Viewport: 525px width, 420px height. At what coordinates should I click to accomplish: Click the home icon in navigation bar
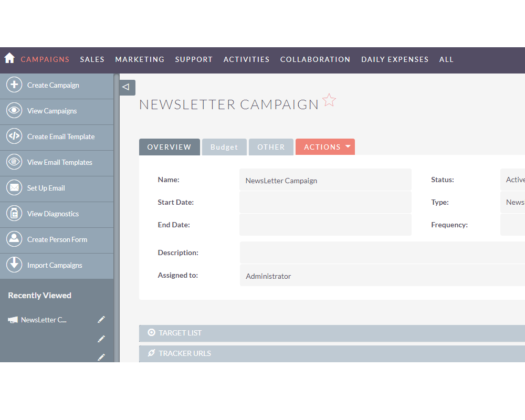[9, 58]
